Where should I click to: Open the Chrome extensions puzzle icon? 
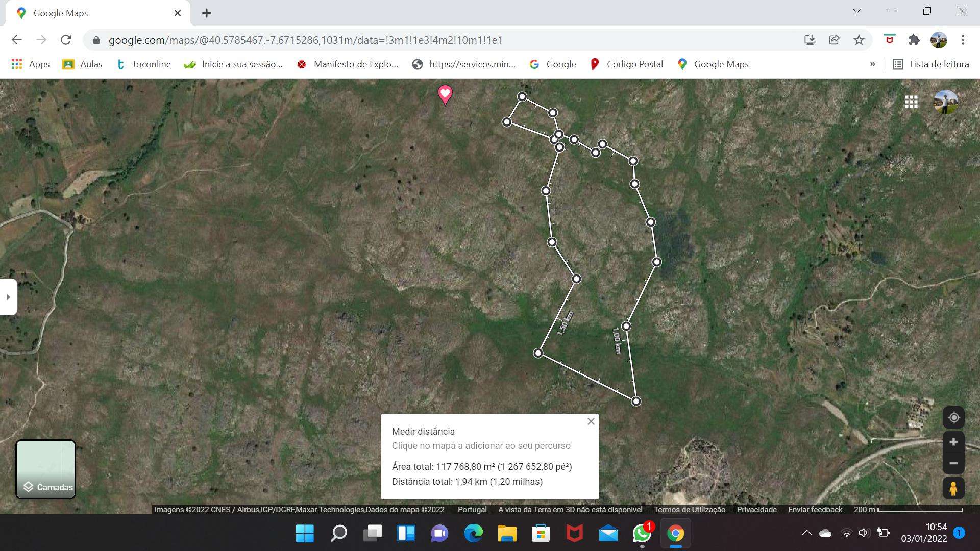point(914,40)
